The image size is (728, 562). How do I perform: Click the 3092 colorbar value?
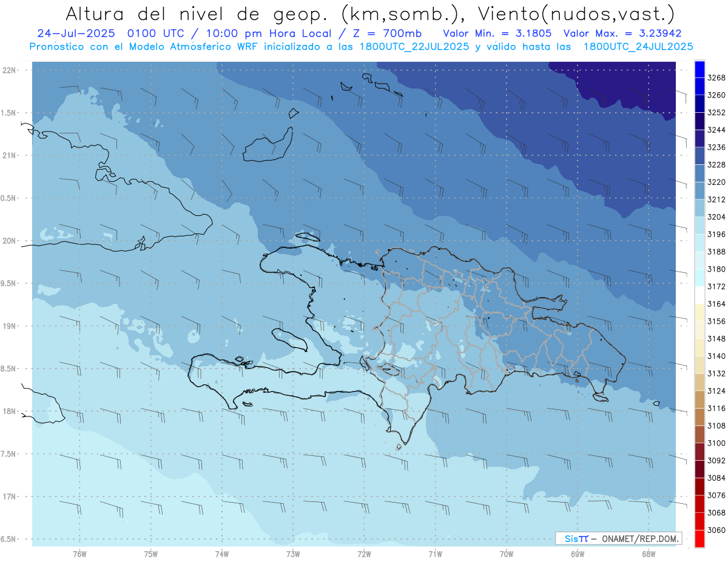click(716, 460)
